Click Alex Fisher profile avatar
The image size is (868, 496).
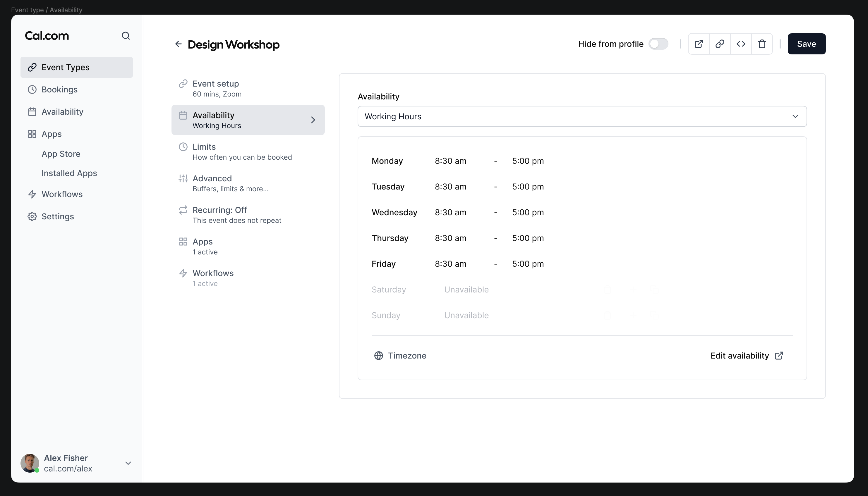[x=30, y=463]
